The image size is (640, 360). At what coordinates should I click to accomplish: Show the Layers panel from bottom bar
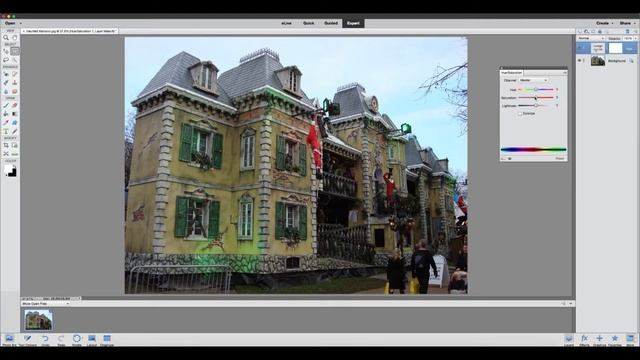(569, 340)
